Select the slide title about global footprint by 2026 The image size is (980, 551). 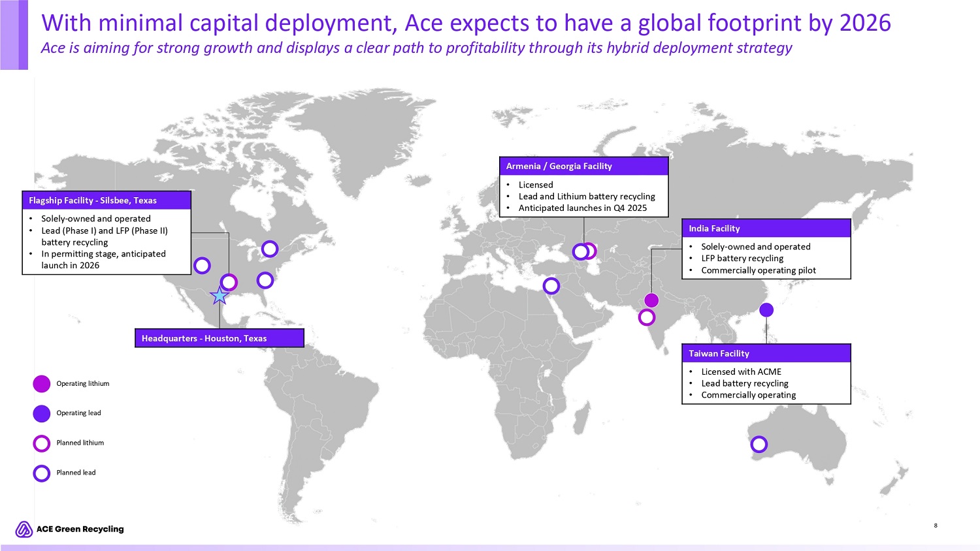pyautogui.click(x=466, y=23)
